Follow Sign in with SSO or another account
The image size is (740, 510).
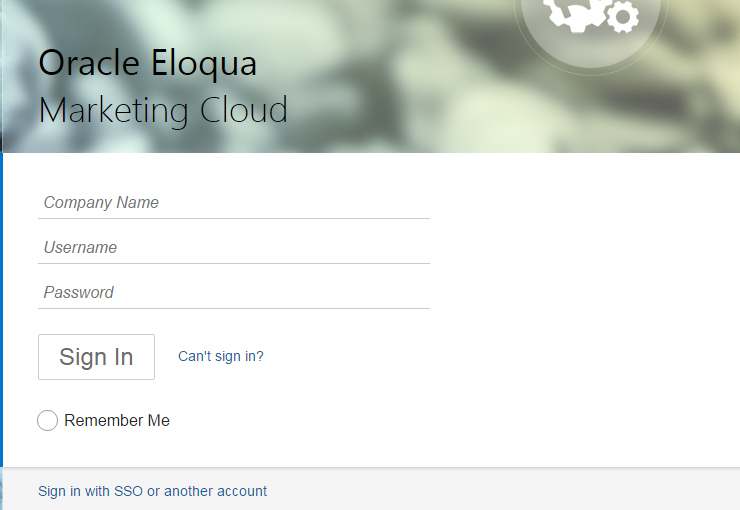pos(152,491)
